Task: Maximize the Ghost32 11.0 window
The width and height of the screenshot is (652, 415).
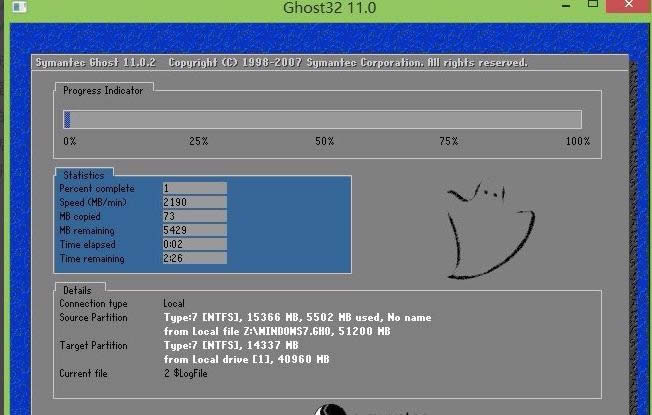Action: coord(593,4)
